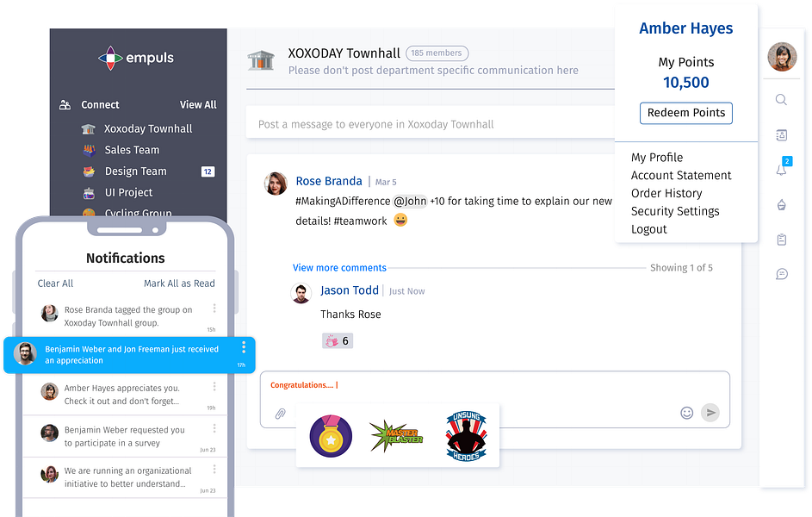
Task: Select My Profile from the profile menu
Action: tap(657, 158)
